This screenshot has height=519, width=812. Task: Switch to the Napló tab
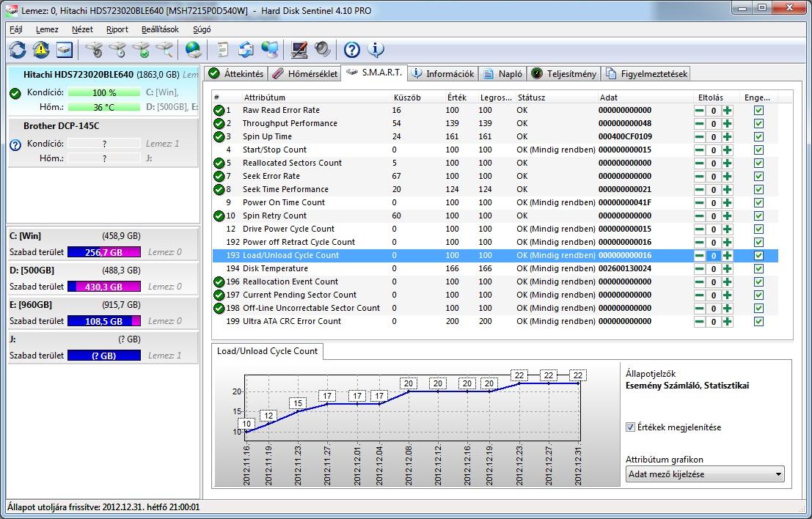(x=502, y=73)
